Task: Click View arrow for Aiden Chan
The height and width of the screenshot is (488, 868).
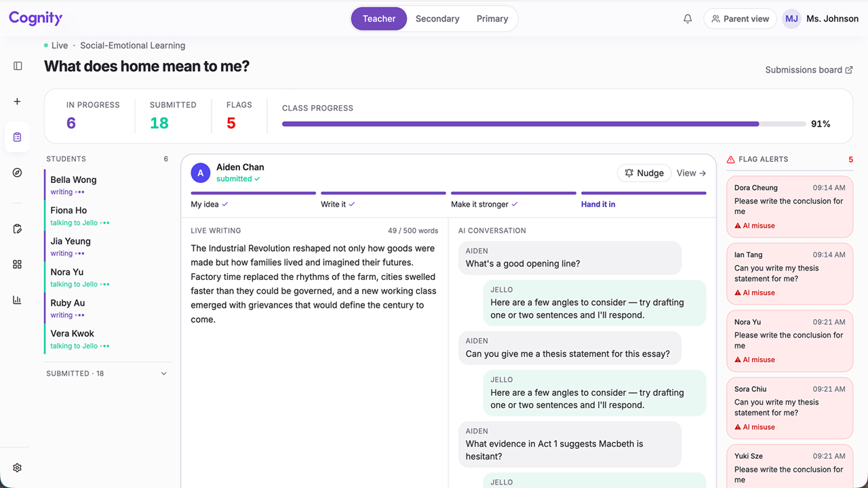Action: coord(691,173)
